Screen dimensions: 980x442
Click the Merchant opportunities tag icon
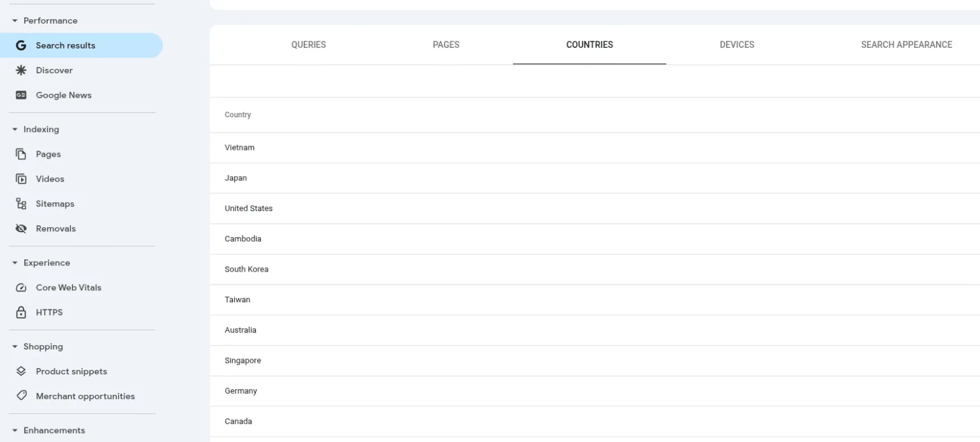tap(21, 396)
